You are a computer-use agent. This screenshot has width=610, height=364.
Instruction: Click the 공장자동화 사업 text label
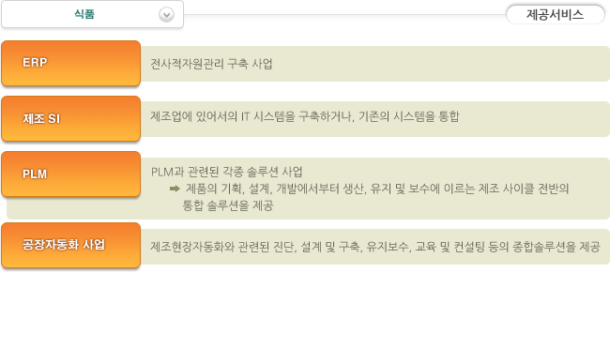click(x=64, y=245)
